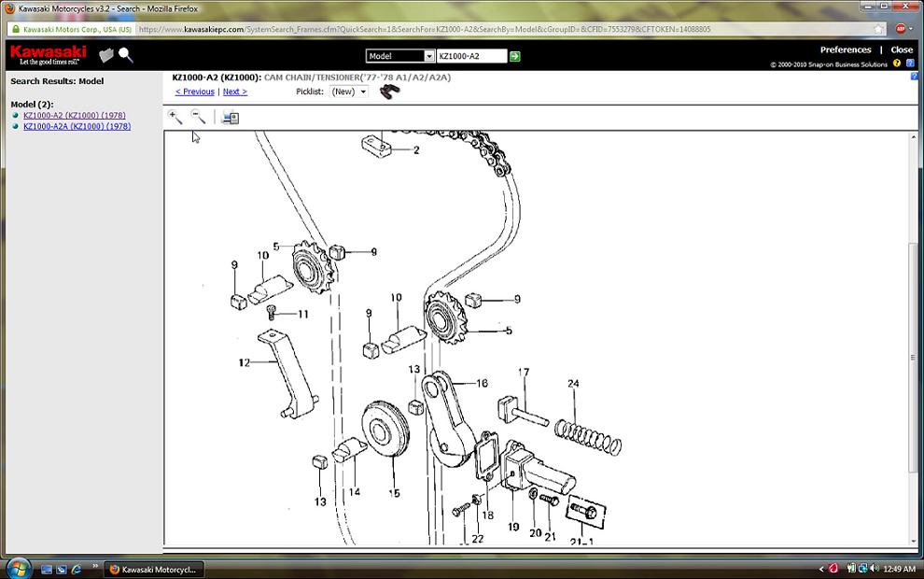Zoom out of the parts diagram
The width and height of the screenshot is (924, 579).
[198, 117]
